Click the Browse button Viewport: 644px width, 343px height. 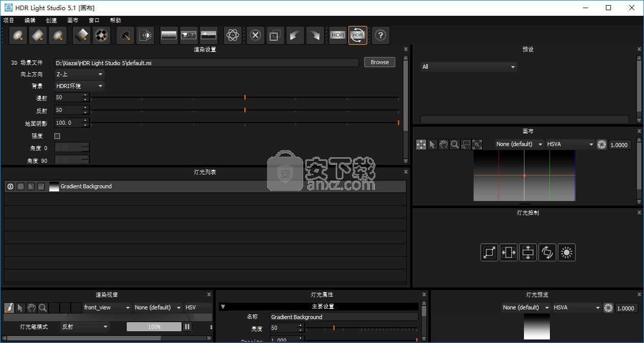point(379,63)
